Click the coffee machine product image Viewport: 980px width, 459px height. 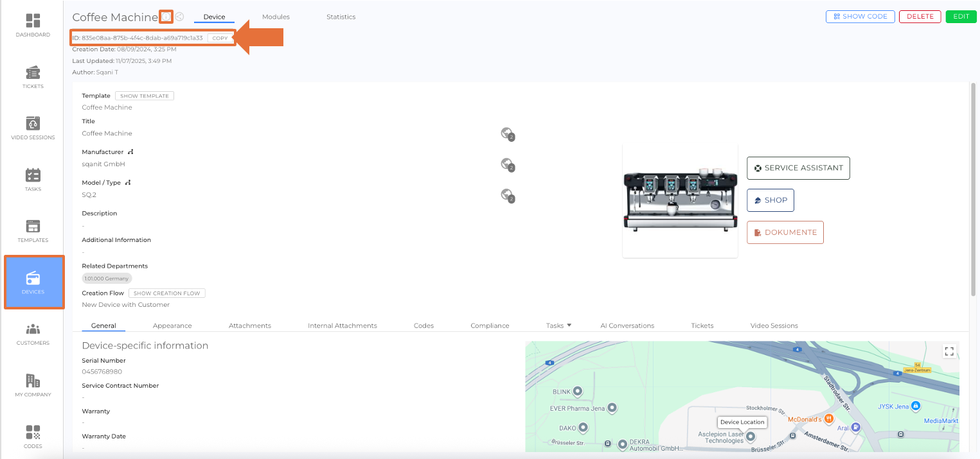pos(680,200)
